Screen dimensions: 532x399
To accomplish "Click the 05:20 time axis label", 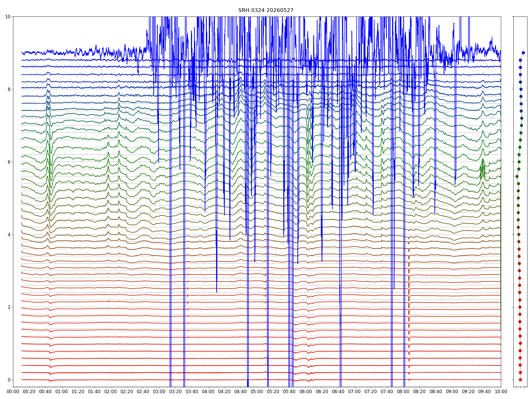I will point(273,392).
